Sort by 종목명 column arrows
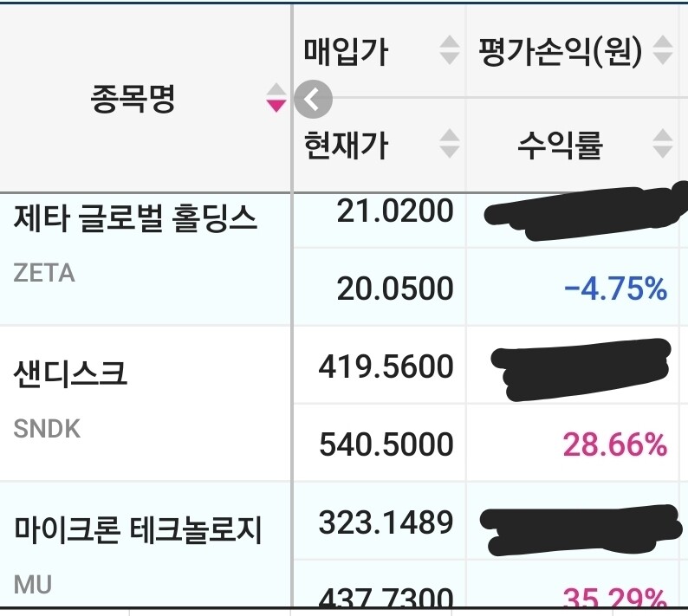688x616 pixels. coord(276,97)
